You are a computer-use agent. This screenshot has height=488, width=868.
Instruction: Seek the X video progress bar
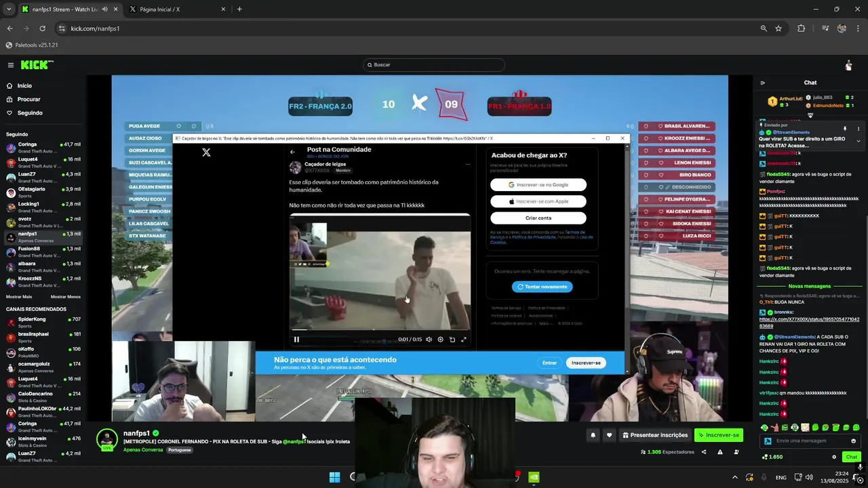(x=380, y=330)
